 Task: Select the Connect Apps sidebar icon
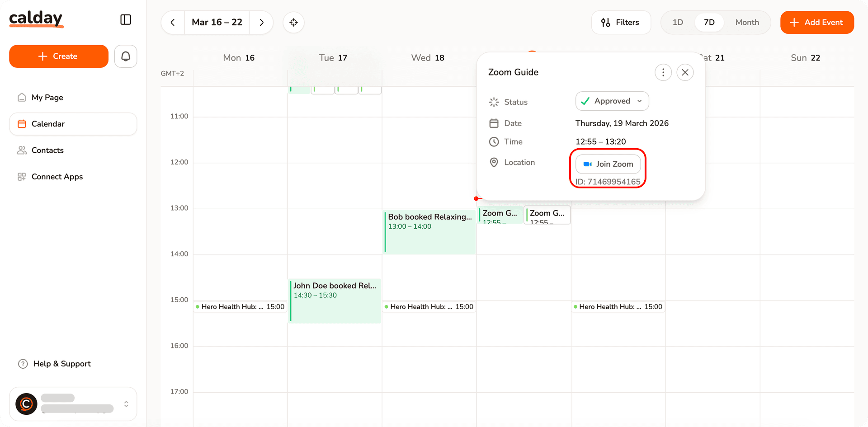(21, 176)
